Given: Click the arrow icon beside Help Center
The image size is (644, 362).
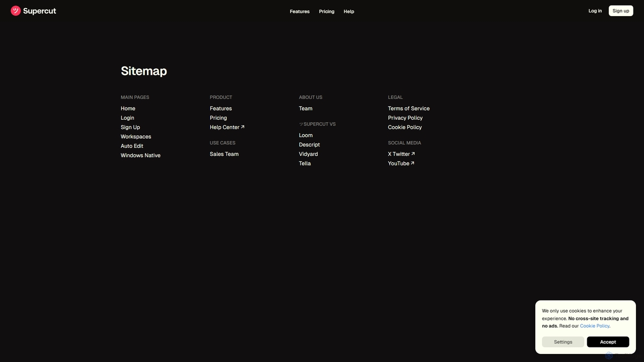Looking at the screenshot, I should click(243, 127).
